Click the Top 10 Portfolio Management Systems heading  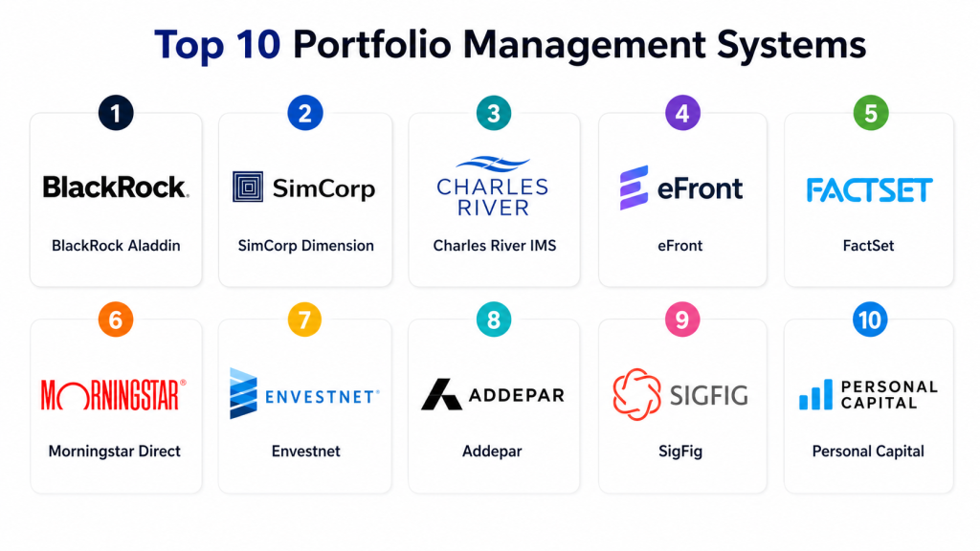pyautogui.click(x=510, y=45)
